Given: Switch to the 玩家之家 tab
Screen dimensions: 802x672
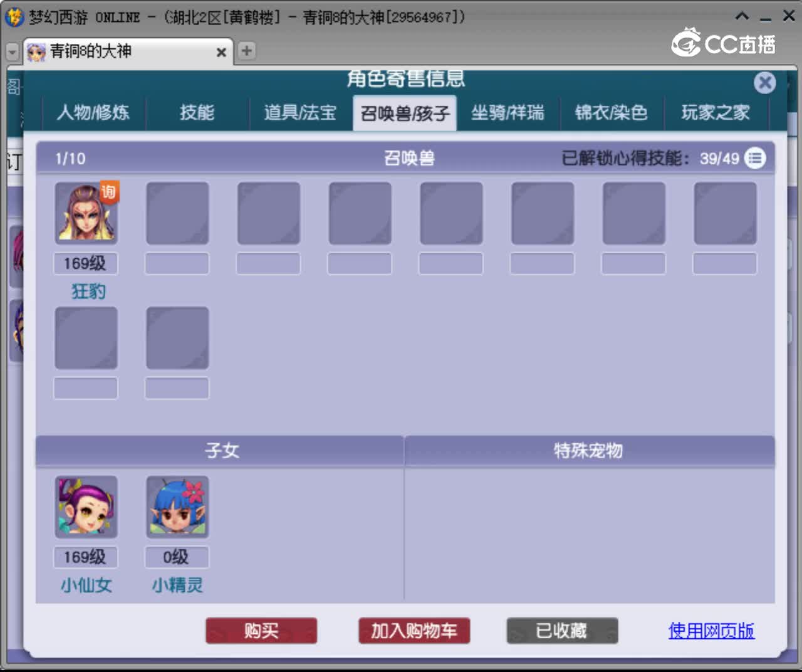Looking at the screenshot, I should pyautogui.click(x=716, y=113).
